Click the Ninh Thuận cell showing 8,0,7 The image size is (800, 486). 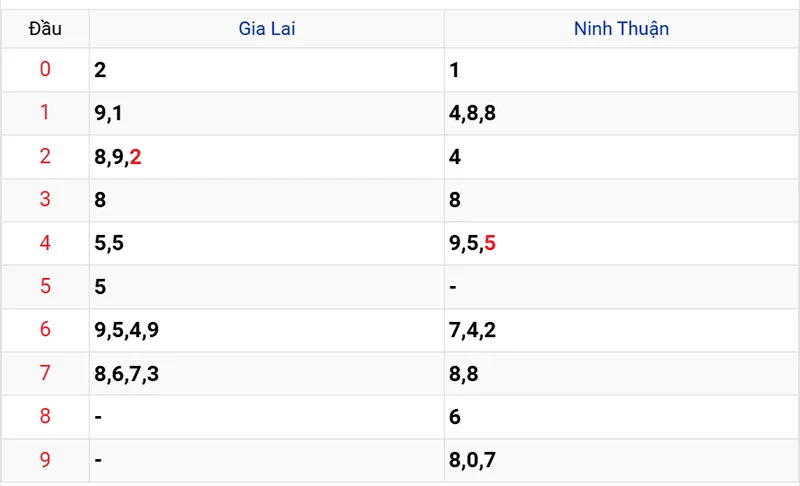pos(621,460)
